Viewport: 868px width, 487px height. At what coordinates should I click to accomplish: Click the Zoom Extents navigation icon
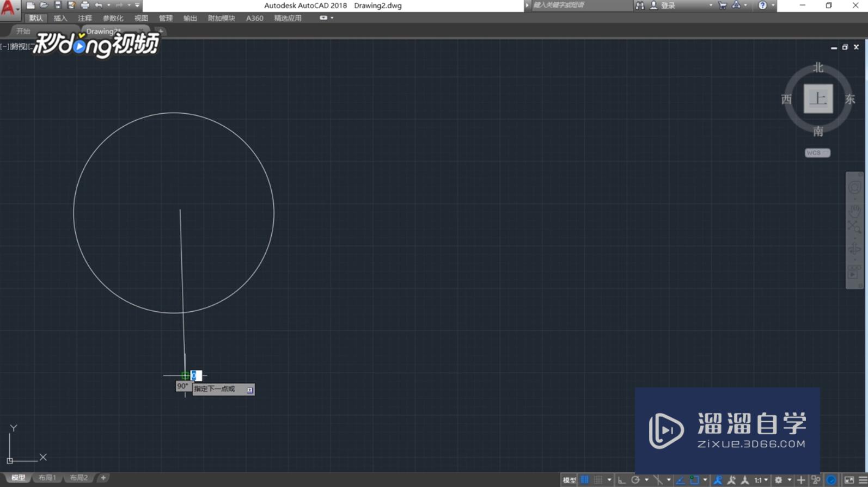click(x=854, y=227)
